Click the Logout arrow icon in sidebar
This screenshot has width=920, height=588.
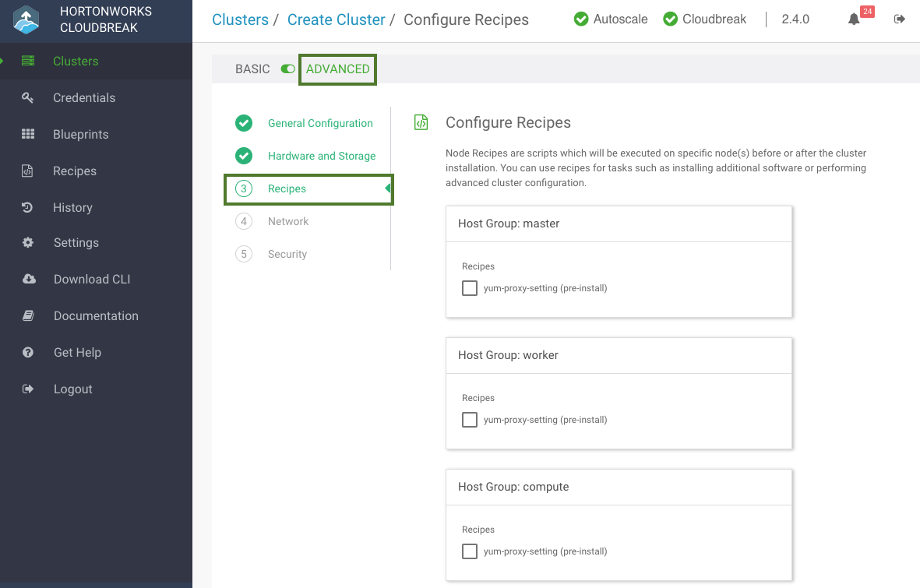[x=27, y=389]
